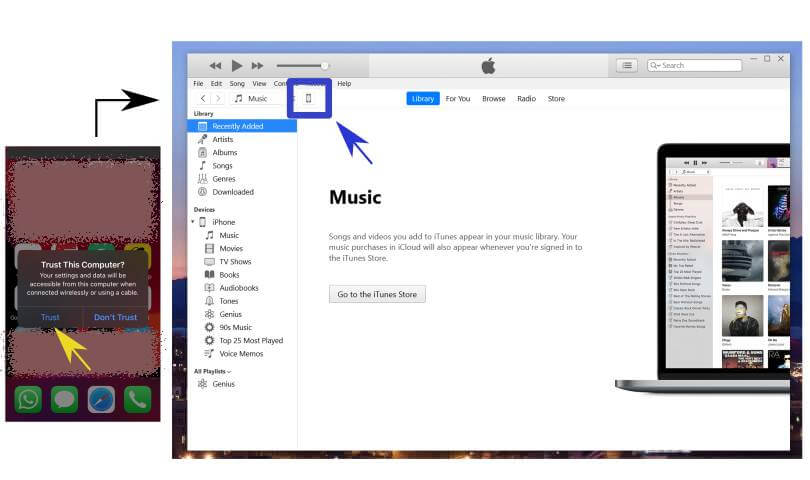Viewport: 810px width, 480px height.
Task: Open the File menu
Action: [198, 83]
